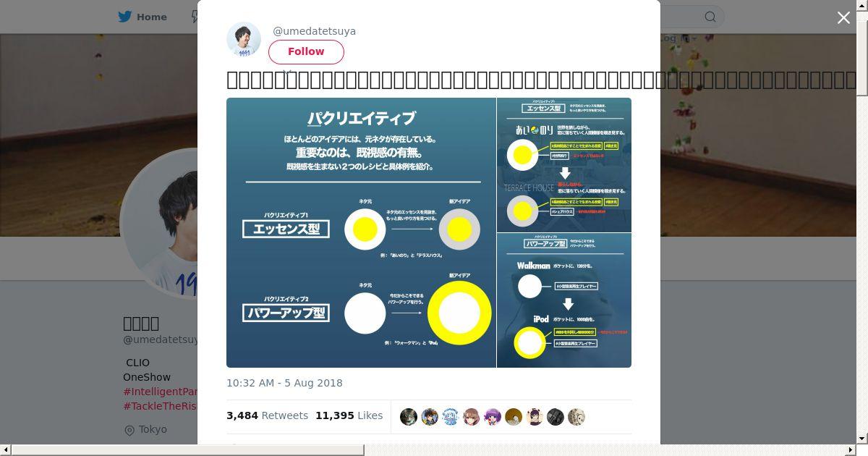Open the Log in dropdown
The width and height of the screenshot is (868, 456).
pyautogui.click(x=678, y=38)
